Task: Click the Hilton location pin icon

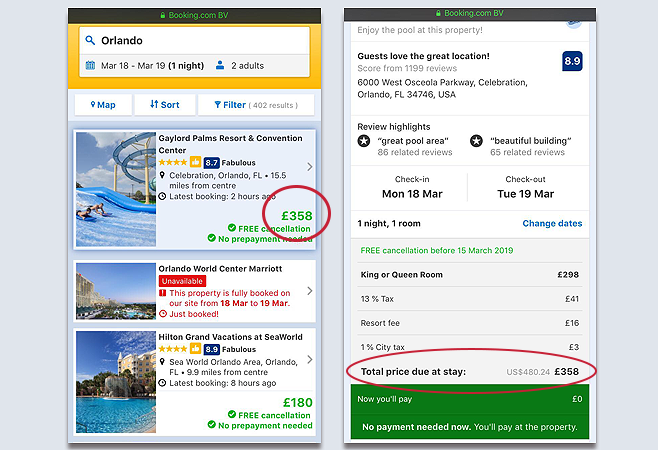Action: point(162,362)
